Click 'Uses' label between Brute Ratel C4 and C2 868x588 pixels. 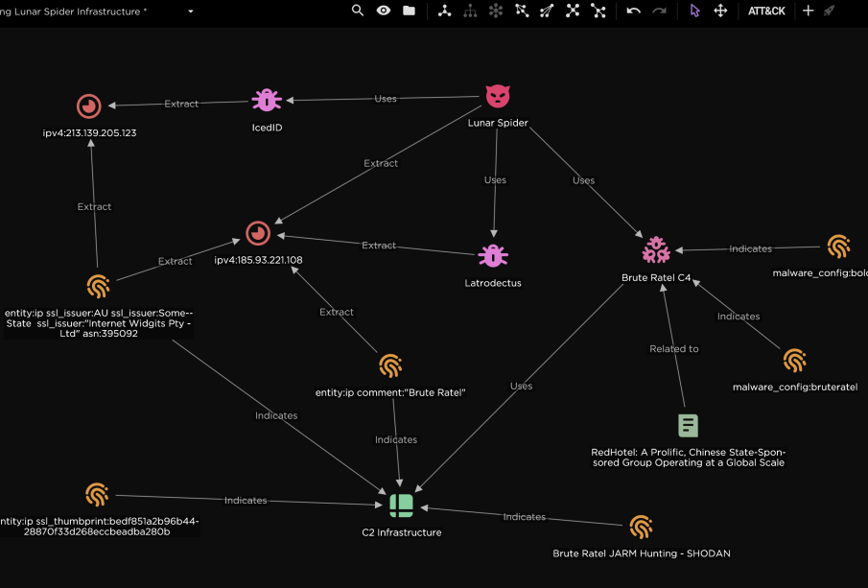pos(521,386)
